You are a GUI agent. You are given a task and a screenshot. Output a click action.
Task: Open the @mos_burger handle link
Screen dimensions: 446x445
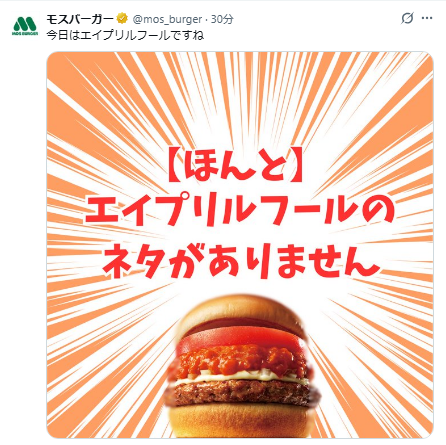(167, 20)
